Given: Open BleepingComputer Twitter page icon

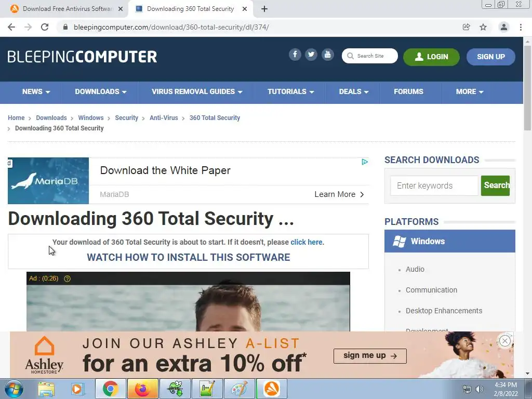Looking at the screenshot, I should click(311, 54).
